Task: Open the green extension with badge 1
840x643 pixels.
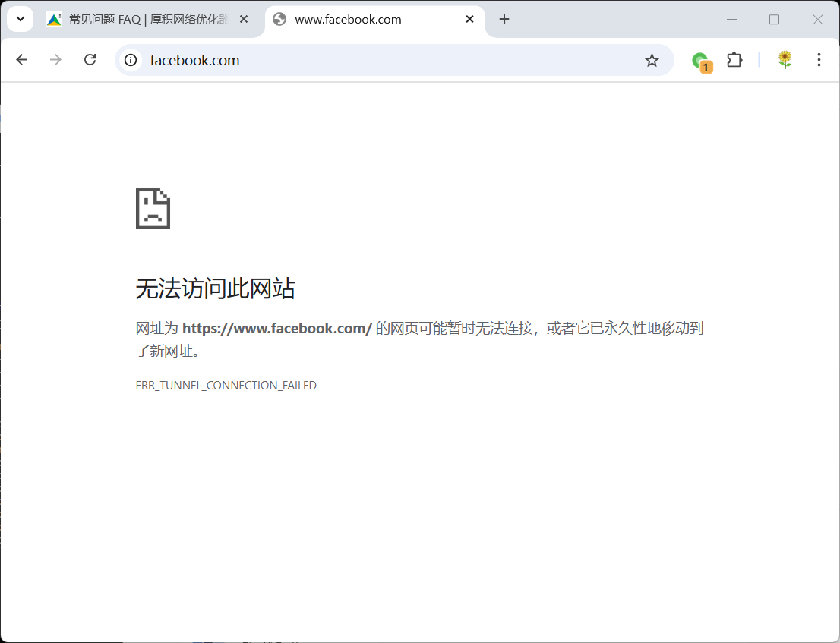Action: [700, 61]
